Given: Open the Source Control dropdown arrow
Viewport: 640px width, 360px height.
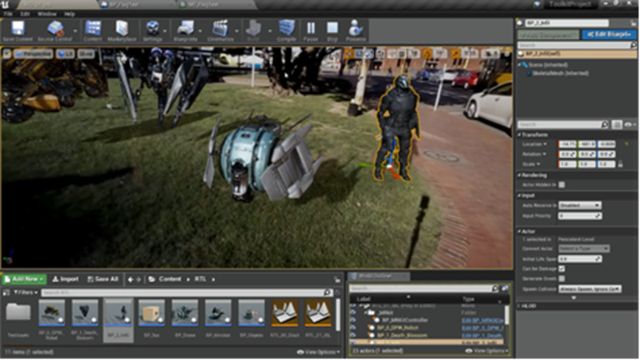Looking at the screenshot, I should 75,31.
